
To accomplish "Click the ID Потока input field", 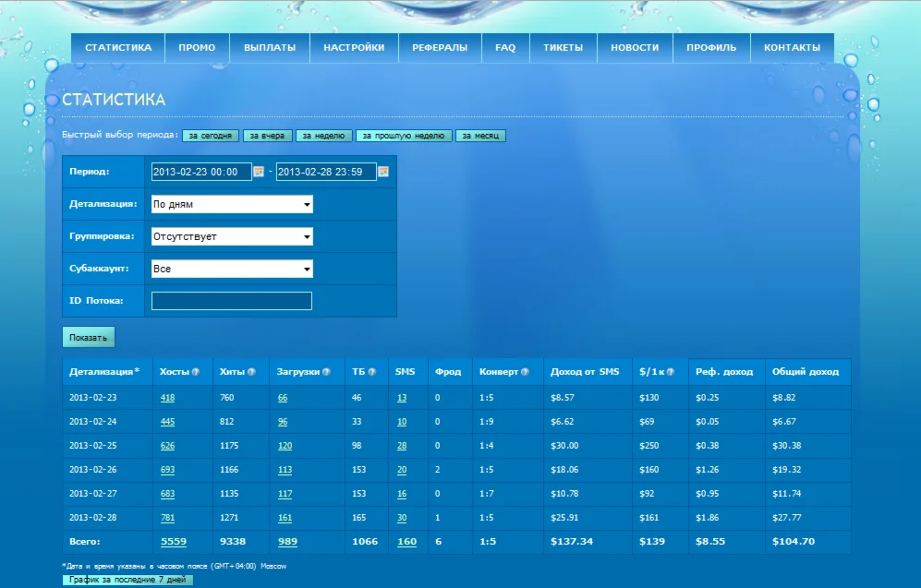I will (x=232, y=301).
